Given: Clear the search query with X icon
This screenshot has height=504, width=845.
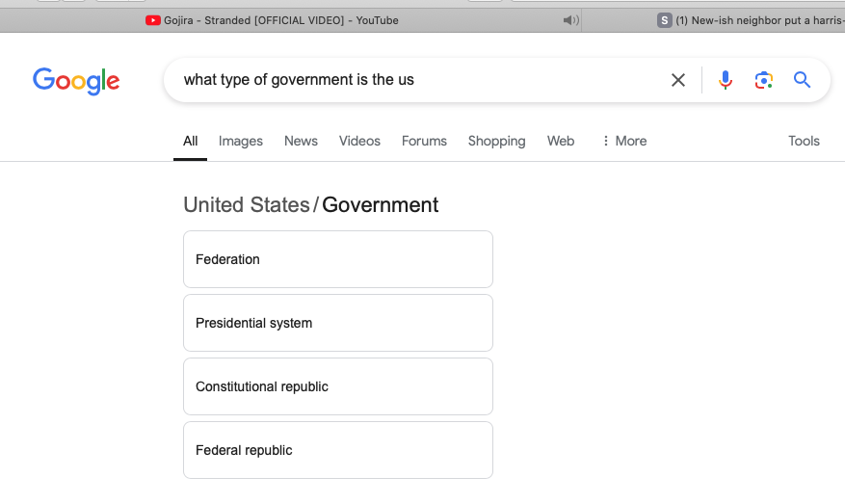Looking at the screenshot, I should 678,80.
